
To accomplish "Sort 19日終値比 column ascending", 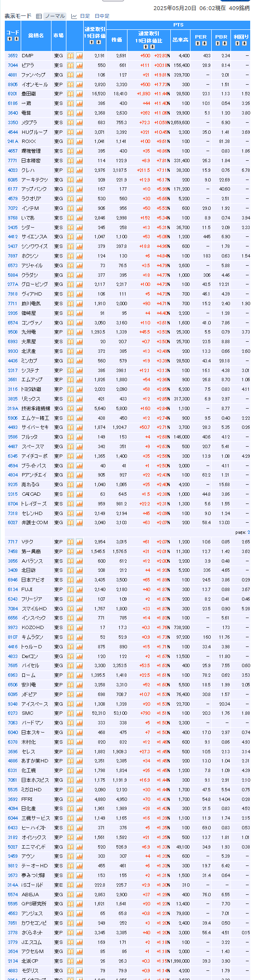I will [147, 47].
